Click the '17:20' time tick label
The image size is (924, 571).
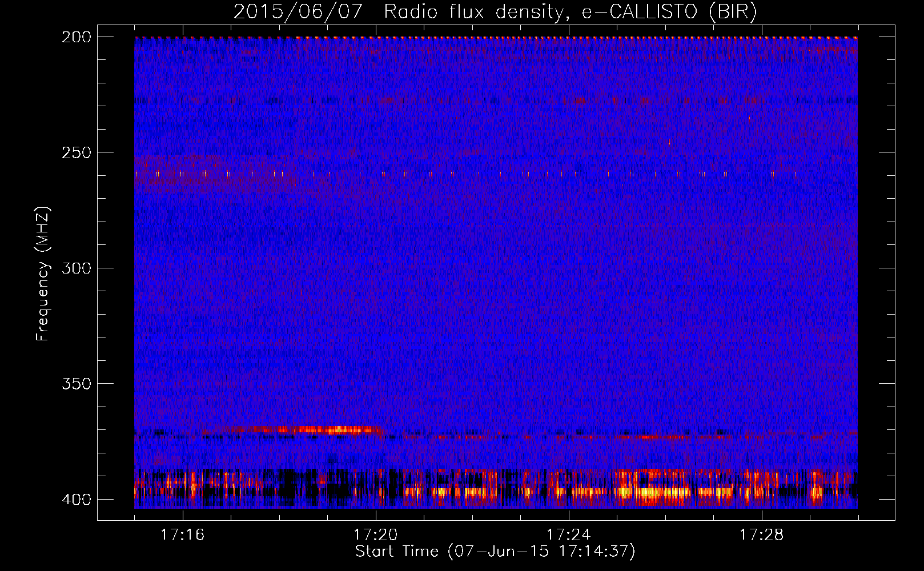(x=376, y=535)
